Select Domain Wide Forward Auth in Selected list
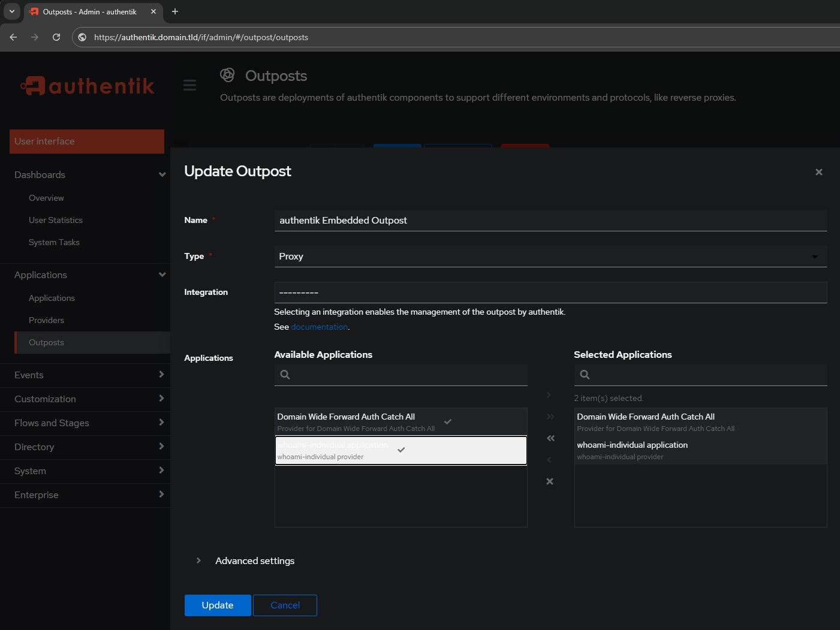840x630 pixels. point(700,422)
